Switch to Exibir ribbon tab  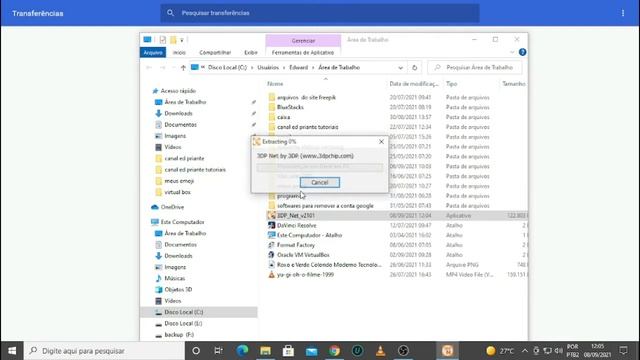251,53
